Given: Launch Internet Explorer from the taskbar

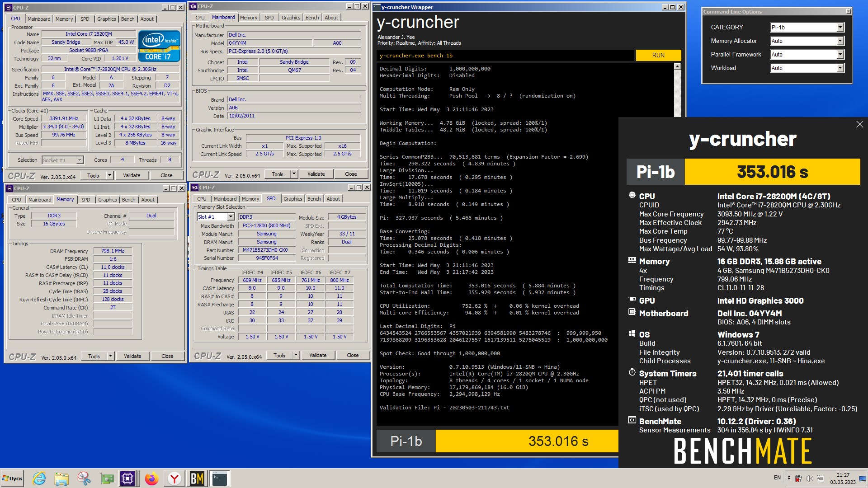Looking at the screenshot, I should click(x=39, y=478).
